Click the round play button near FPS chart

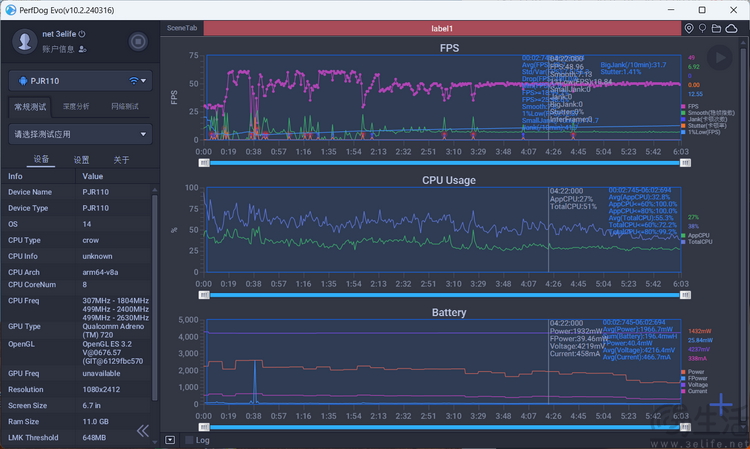pyautogui.click(x=719, y=58)
